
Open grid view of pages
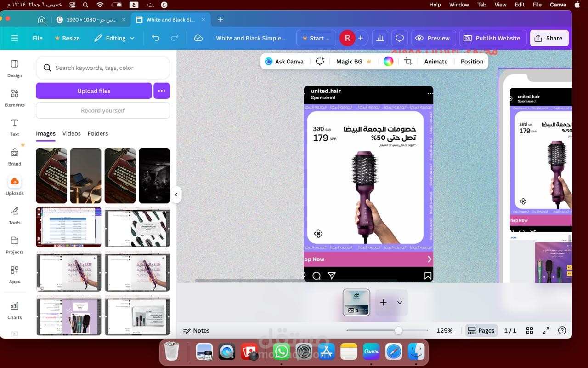click(x=530, y=330)
